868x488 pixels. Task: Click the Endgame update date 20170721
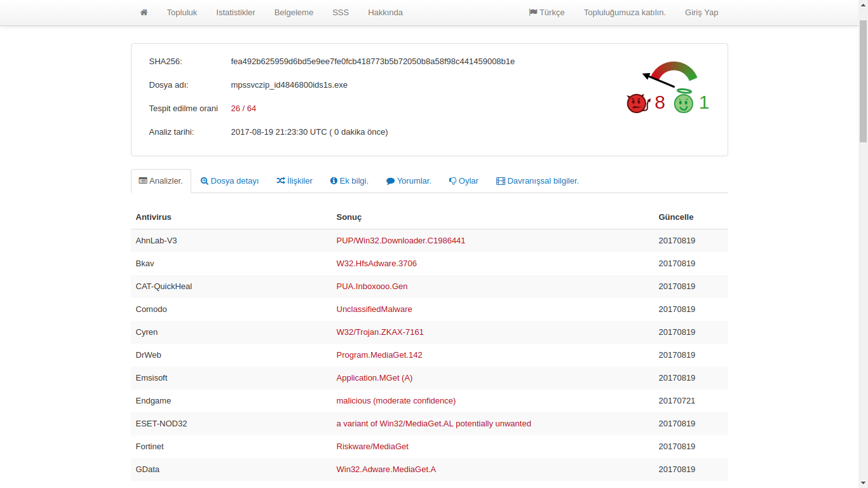(x=677, y=401)
